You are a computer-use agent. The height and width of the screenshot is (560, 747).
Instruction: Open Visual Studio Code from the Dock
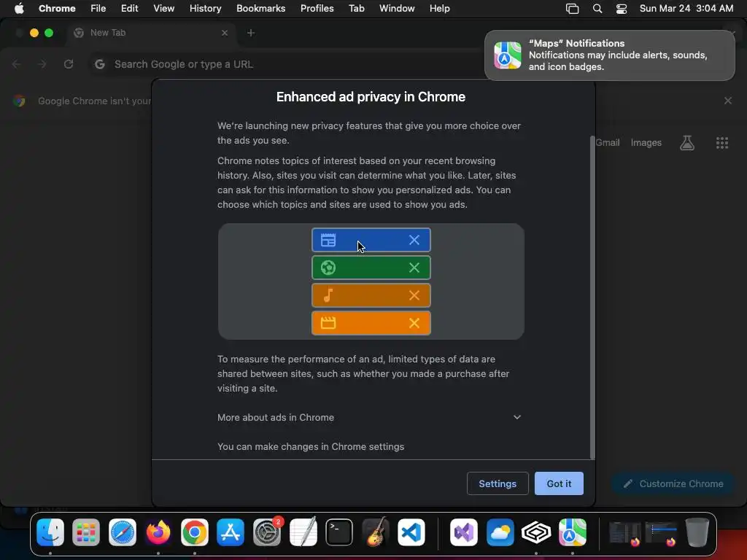pyautogui.click(x=411, y=532)
